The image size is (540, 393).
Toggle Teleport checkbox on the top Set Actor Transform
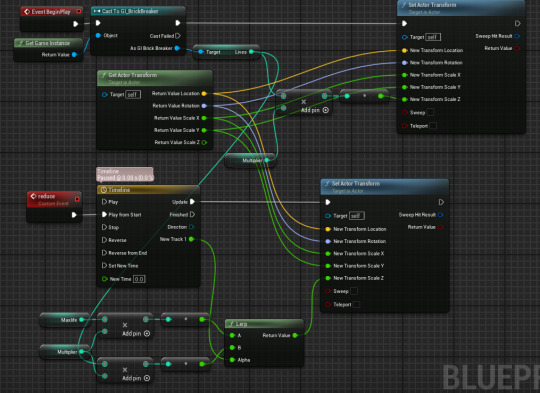pos(433,126)
